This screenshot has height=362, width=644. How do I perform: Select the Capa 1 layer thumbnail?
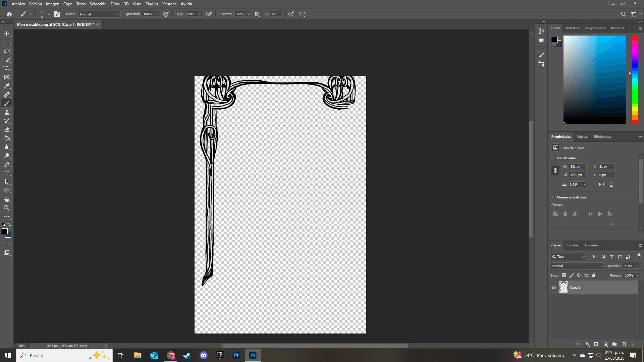point(563,288)
